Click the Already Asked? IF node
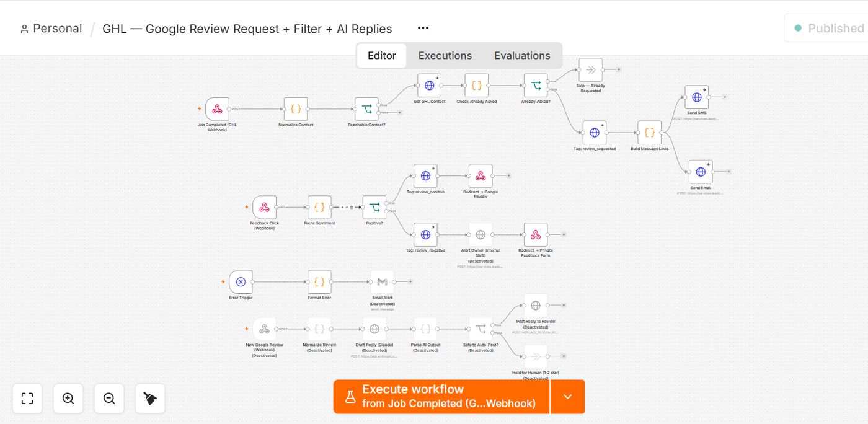This screenshot has width=868, height=424. pyautogui.click(x=536, y=86)
